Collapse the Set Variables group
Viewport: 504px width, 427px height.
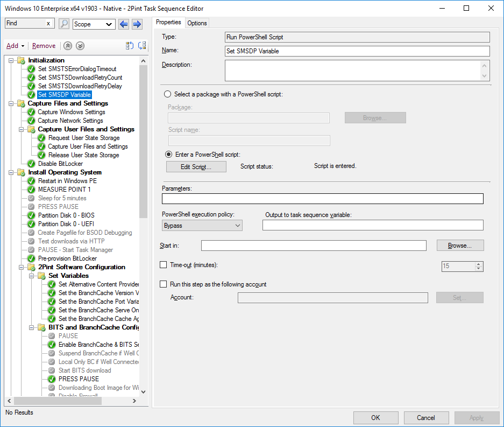coord(32,276)
